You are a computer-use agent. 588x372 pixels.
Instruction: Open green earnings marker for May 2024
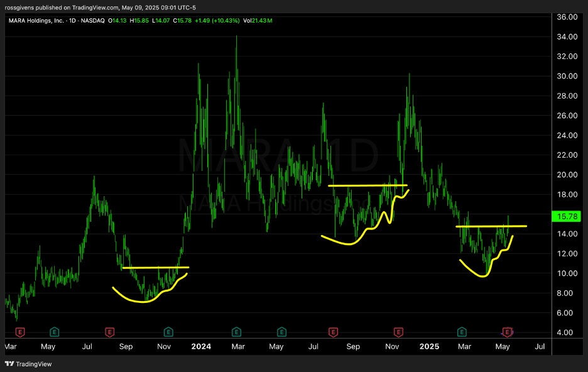pos(281,332)
